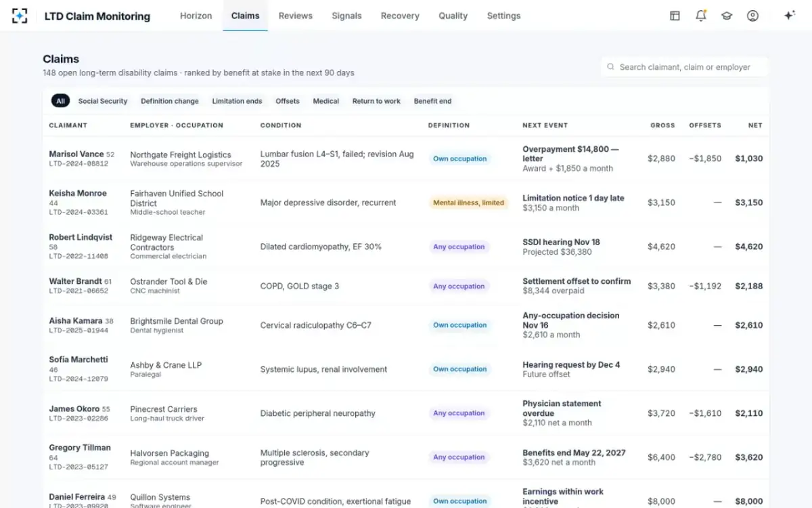Sort by Definition column header
The width and height of the screenshot is (812, 508).
449,125
